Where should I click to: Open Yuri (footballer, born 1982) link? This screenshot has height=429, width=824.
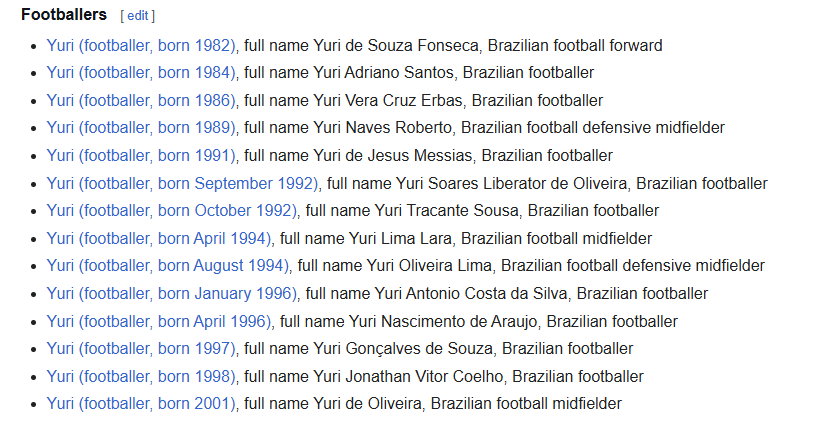pyautogui.click(x=141, y=45)
